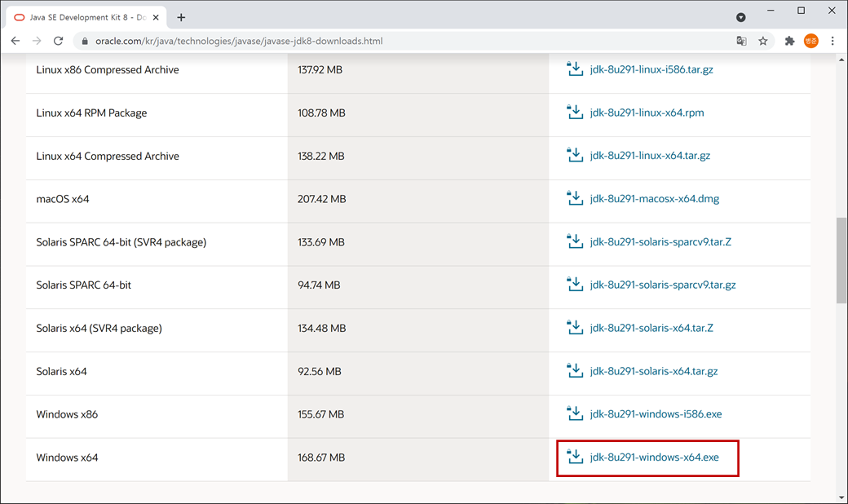This screenshot has width=848, height=504.
Task: Bookmark this page with the star
Action: 763,41
